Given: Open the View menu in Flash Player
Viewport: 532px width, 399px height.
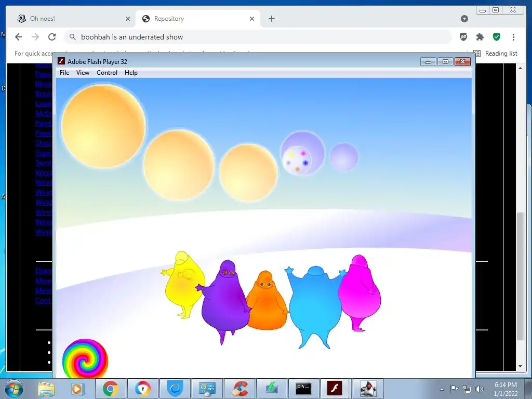Looking at the screenshot, I should click(x=83, y=73).
